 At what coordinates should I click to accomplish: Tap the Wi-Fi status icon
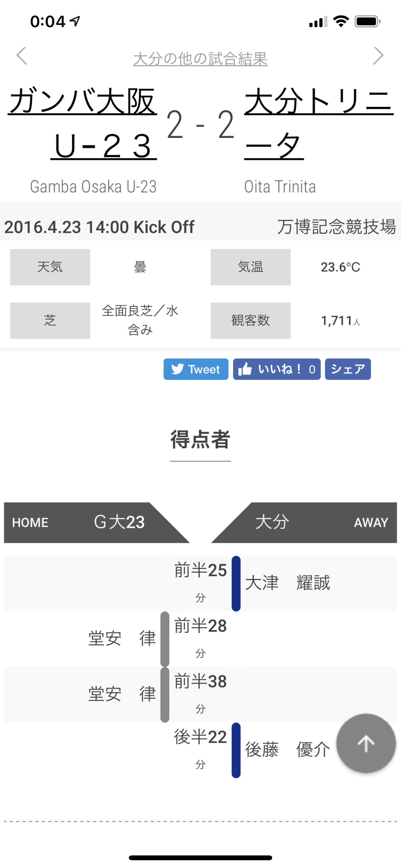pos(341,22)
